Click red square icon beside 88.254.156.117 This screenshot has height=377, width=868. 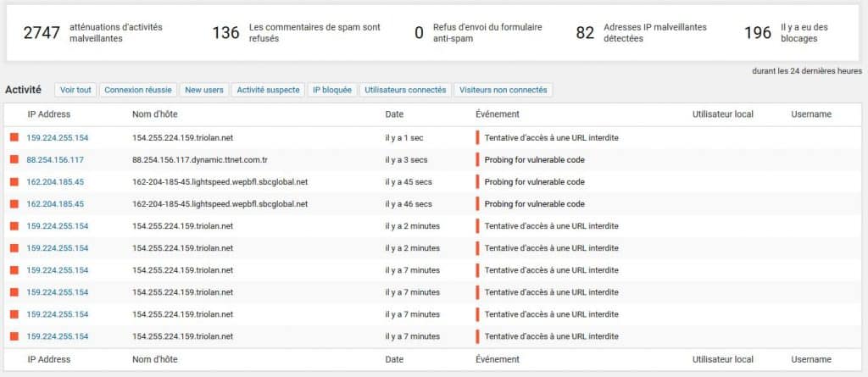pyautogui.click(x=14, y=159)
